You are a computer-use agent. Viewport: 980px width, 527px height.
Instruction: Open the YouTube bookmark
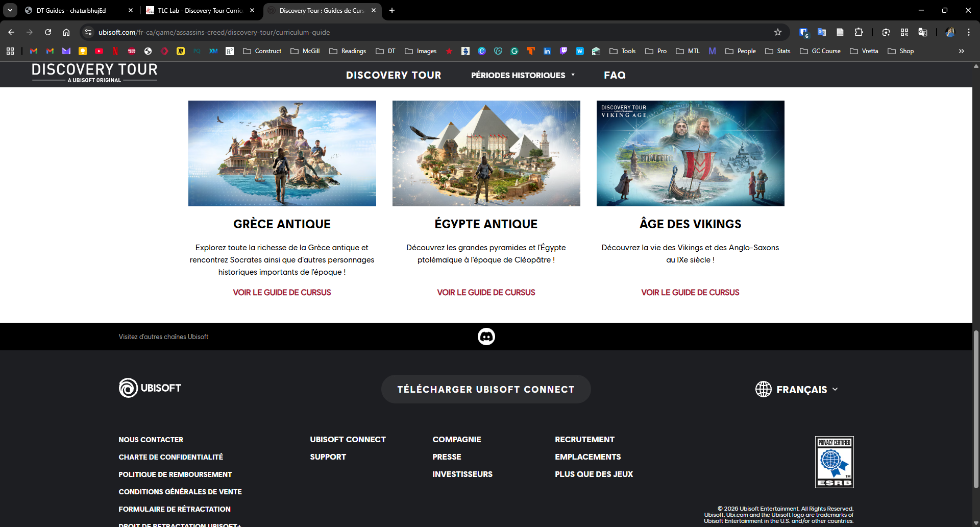(99, 51)
